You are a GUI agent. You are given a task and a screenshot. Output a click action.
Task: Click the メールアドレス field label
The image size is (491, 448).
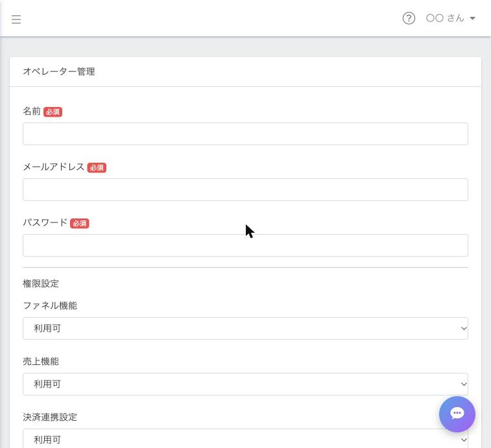point(54,167)
